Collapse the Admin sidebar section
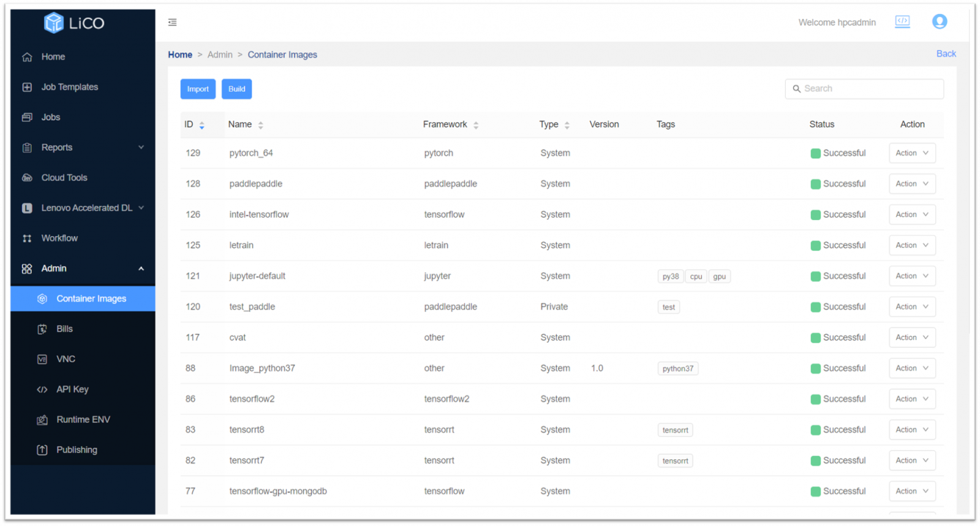The image size is (980, 526). [x=141, y=269]
